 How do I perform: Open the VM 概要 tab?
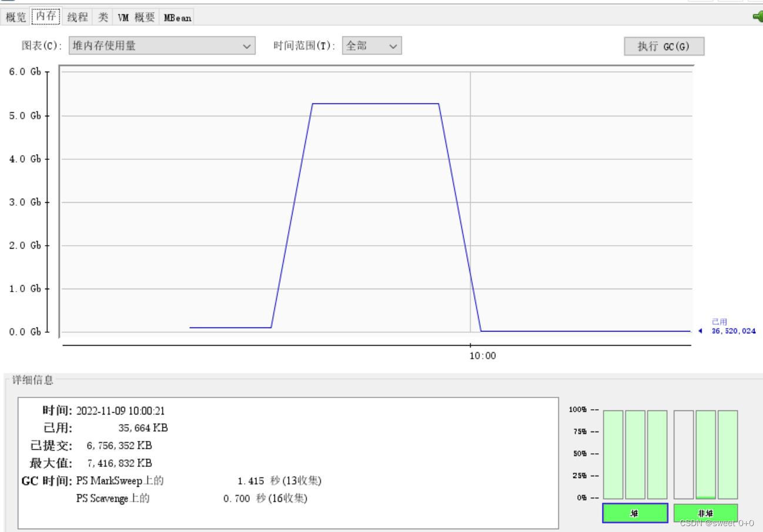(x=136, y=17)
